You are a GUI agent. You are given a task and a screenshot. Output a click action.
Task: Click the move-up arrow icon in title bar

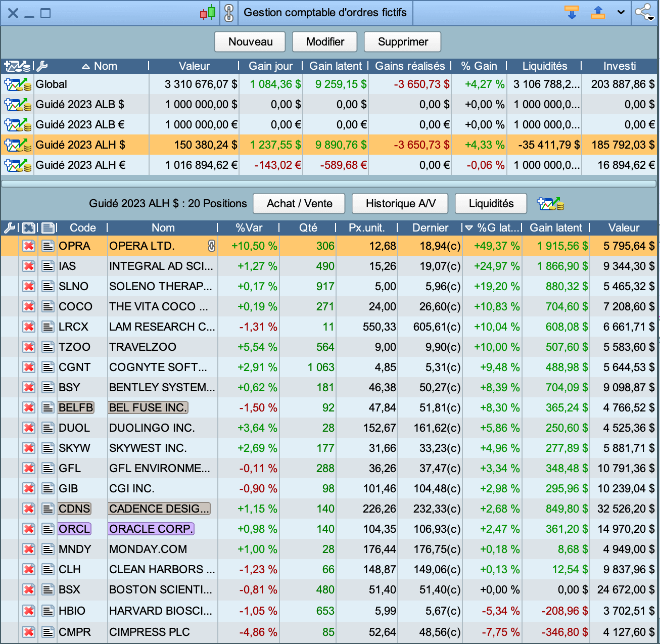[598, 13]
